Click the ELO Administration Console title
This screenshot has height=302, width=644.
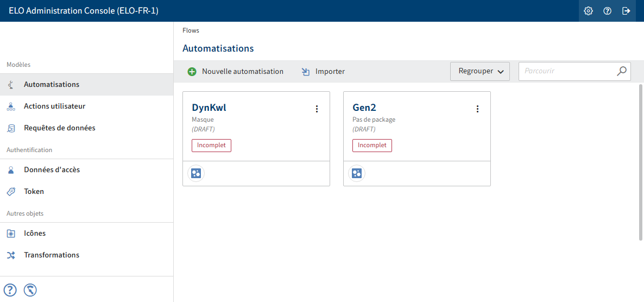84,11
